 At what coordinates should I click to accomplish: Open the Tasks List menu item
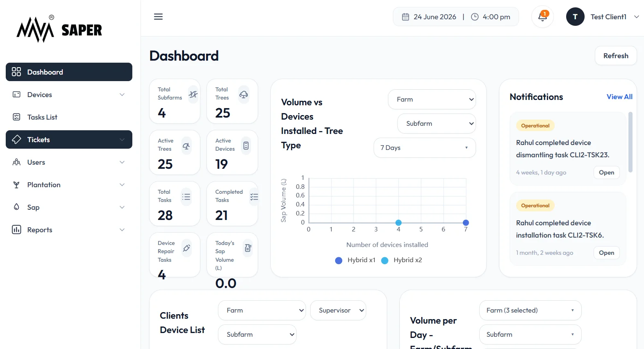click(69, 117)
